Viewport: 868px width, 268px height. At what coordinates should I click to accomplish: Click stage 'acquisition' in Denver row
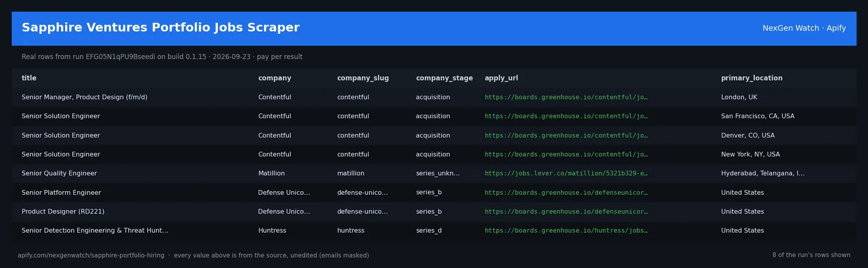point(433,135)
